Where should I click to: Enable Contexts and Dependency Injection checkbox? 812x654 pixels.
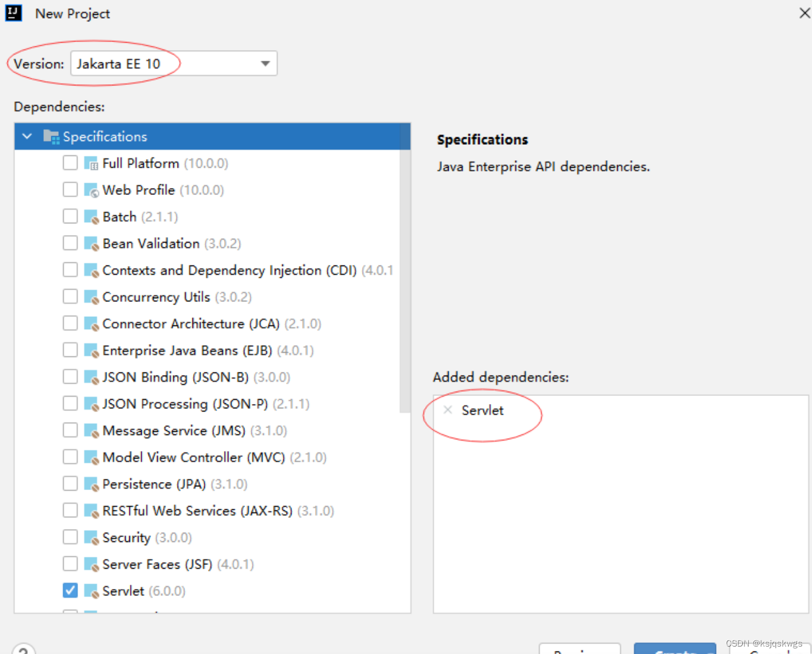coord(70,270)
